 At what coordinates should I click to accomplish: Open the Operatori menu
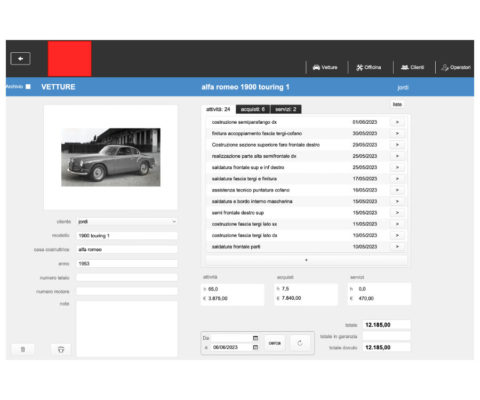point(456,67)
